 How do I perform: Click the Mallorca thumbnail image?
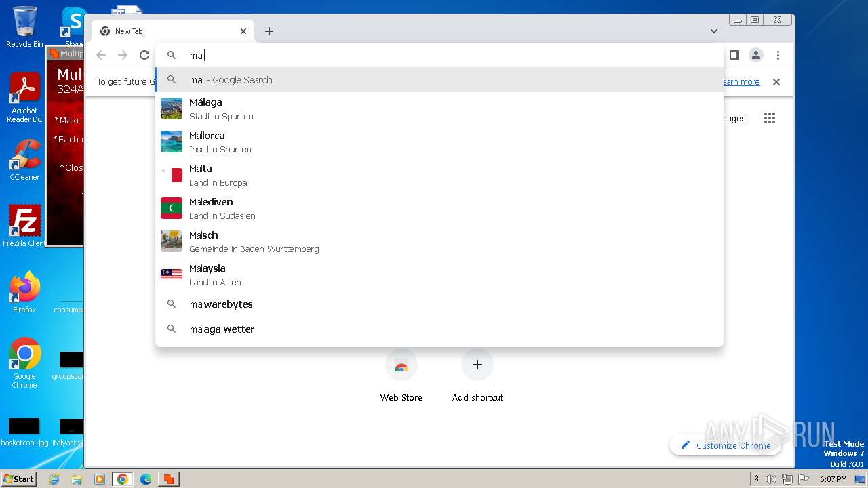(x=172, y=142)
